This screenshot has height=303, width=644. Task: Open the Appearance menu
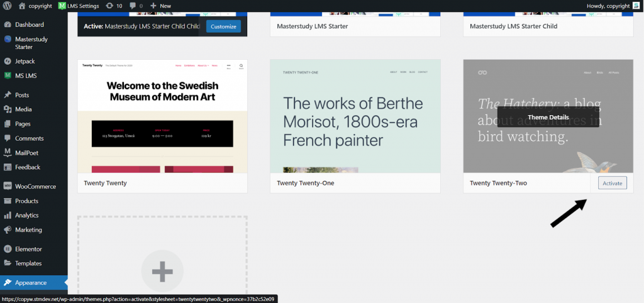31,283
